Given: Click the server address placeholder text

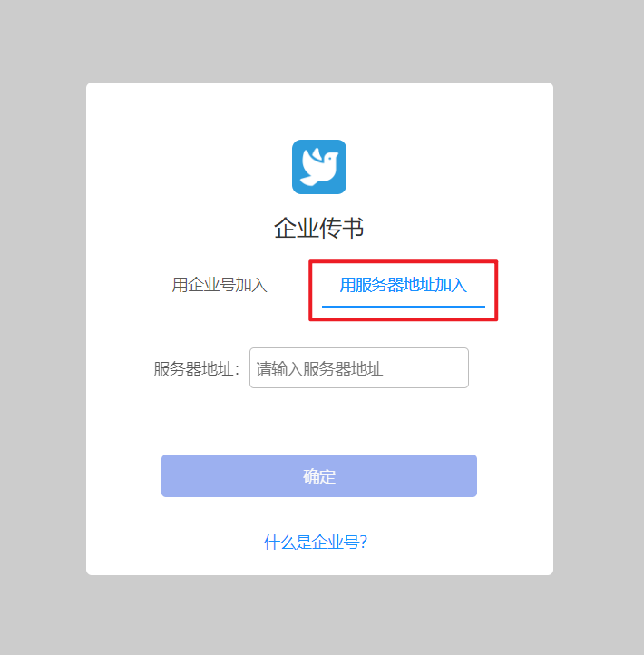Looking at the screenshot, I should pyautogui.click(x=319, y=369).
